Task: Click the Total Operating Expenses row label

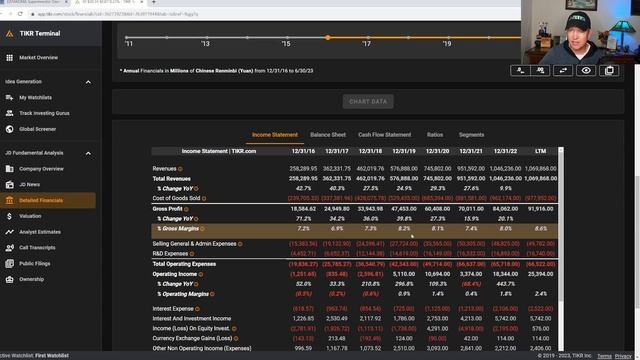Action: point(184,264)
